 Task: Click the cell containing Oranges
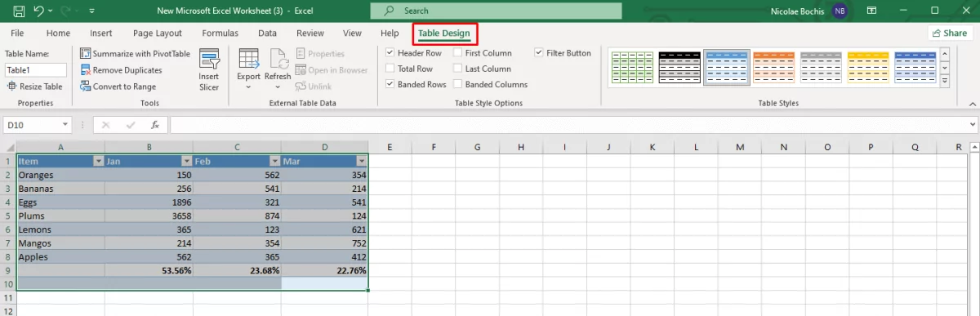tap(60, 175)
